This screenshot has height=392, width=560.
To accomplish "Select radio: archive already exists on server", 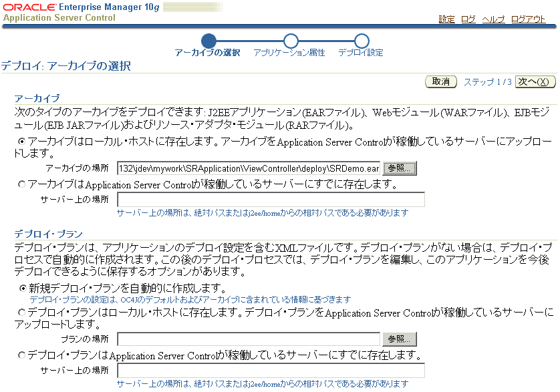I will coord(22,184).
